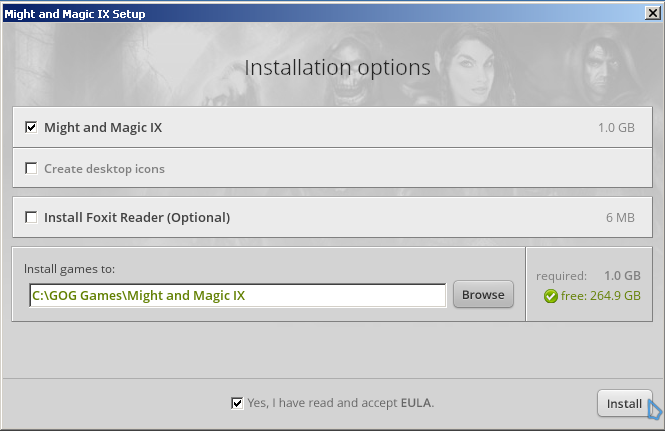Click the 'Install games to:' label
Screen dimensions: 665x431
pos(70,269)
